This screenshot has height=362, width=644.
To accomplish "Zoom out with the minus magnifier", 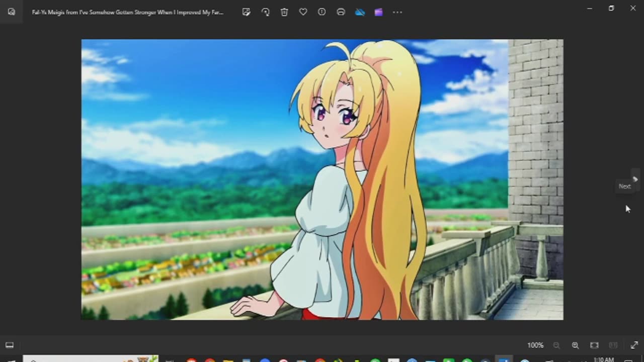I will click(x=556, y=345).
